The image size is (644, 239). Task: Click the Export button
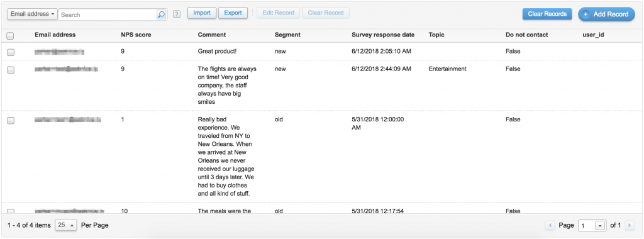point(233,13)
